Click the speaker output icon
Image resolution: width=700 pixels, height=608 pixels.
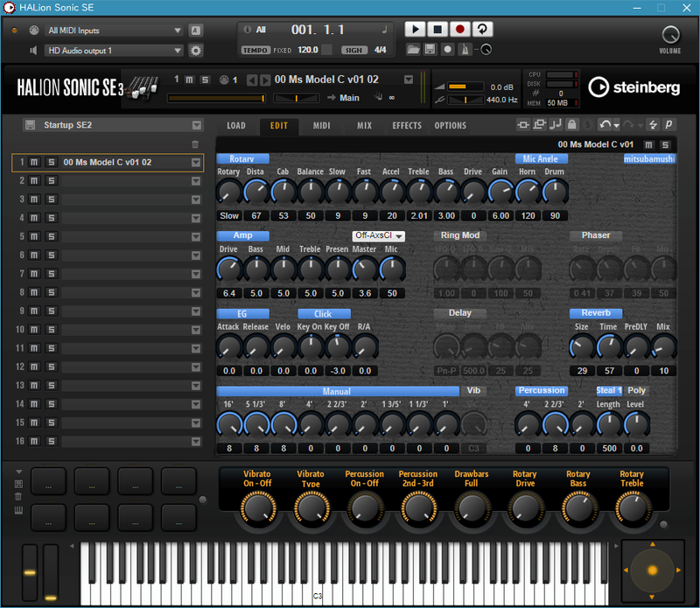(x=33, y=51)
